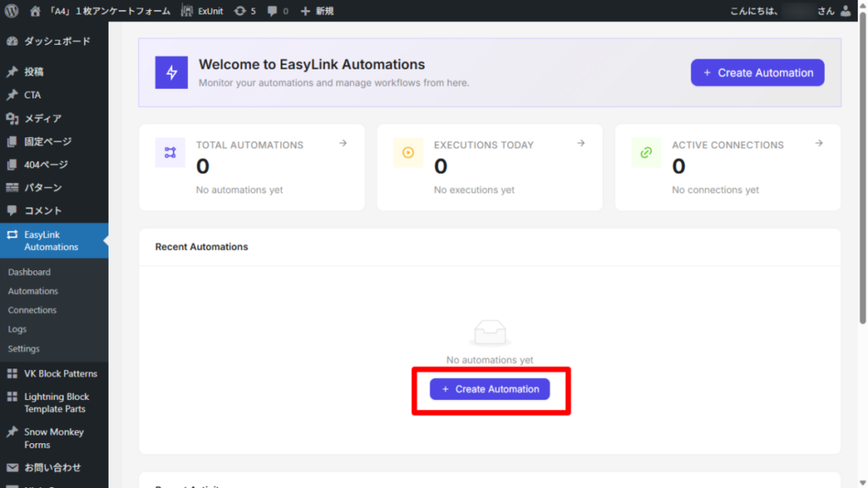Screen dimensions: 868x488
Task: Click the Total Automations workflow icon
Action: coord(170,152)
